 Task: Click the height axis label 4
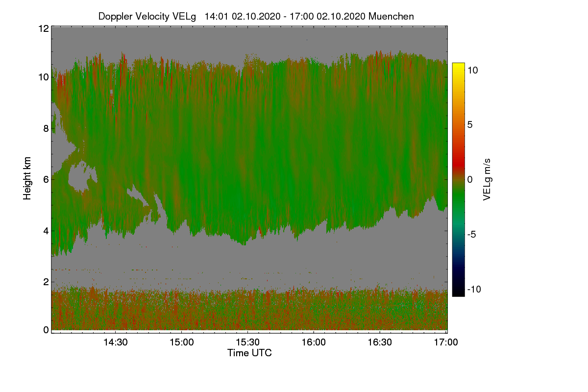(46, 230)
